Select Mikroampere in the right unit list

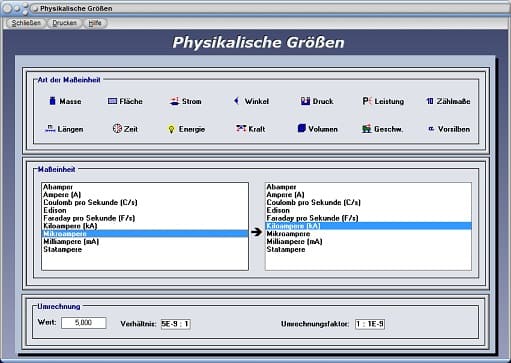pyautogui.click(x=368, y=234)
